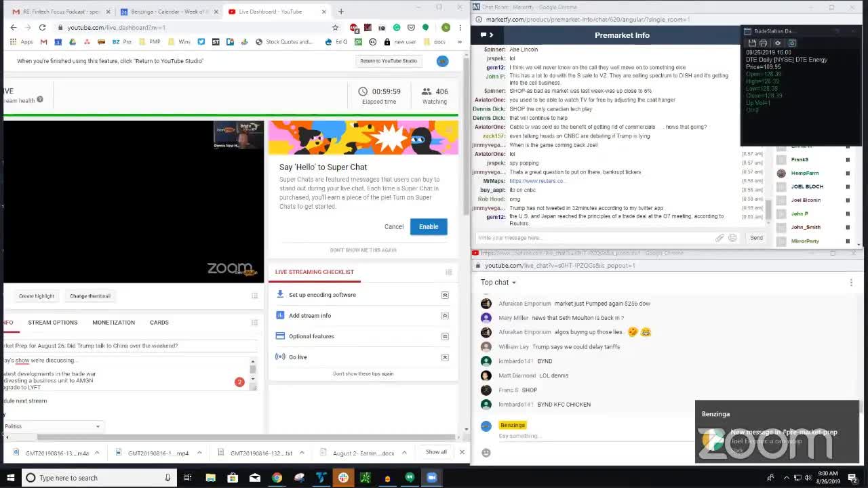Image resolution: width=868 pixels, height=488 pixels.
Task: Expand the Top chat dropdown
Action: tap(498, 282)
